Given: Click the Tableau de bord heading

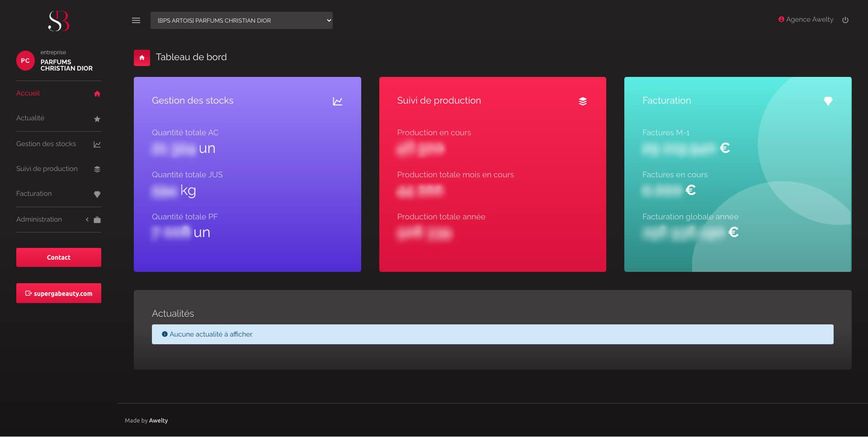Looking at the screenshot, I should click(x=191, y=57).
